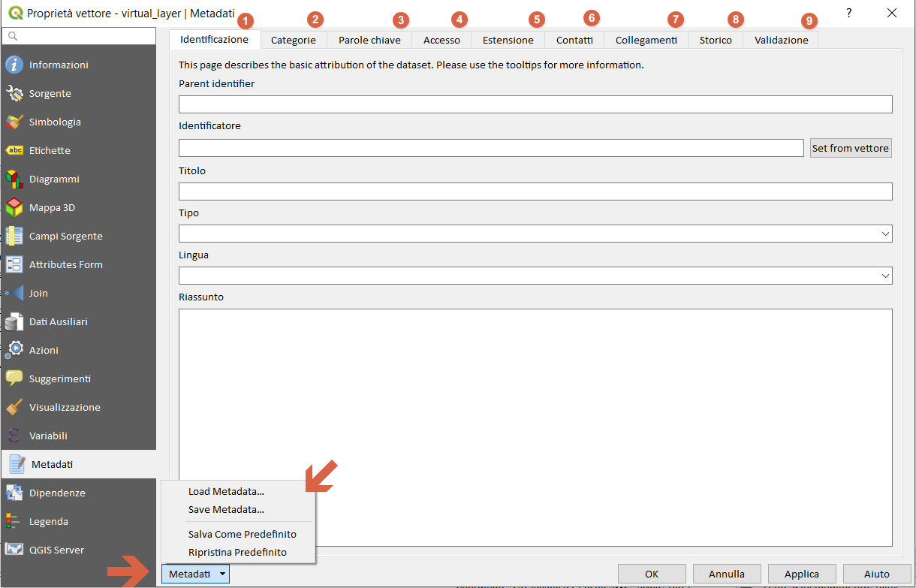Select the Etichette abc label icon
The height and width of the screenshot is (588, 916).
coord(14,150)
